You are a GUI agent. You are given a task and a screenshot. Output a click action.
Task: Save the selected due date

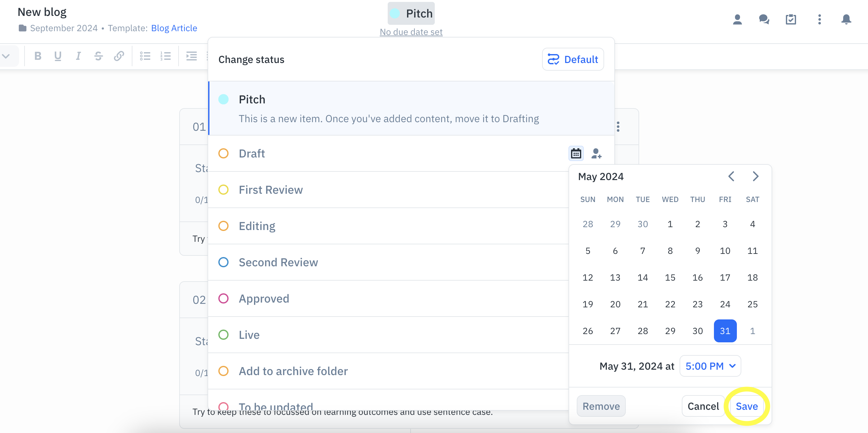pos(747,406)
